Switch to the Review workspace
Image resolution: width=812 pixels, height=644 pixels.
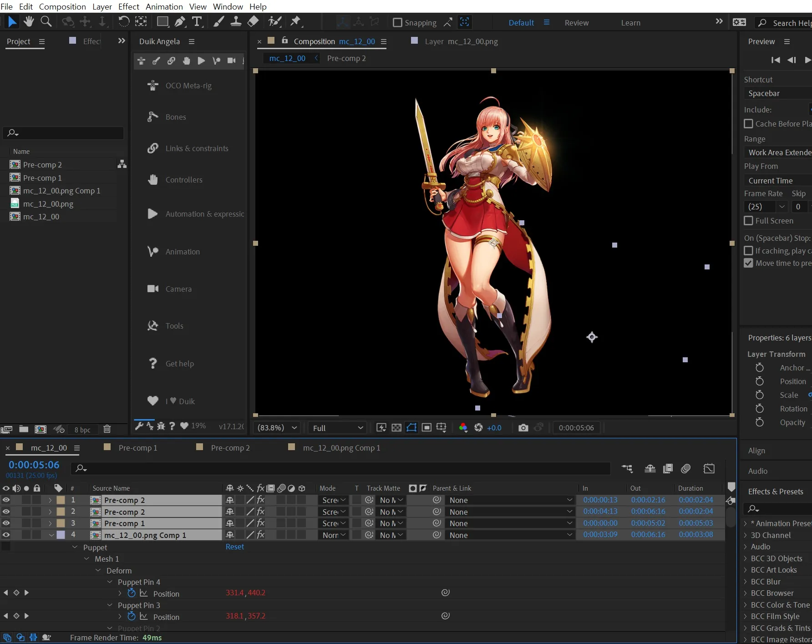[x=577, y=23]
